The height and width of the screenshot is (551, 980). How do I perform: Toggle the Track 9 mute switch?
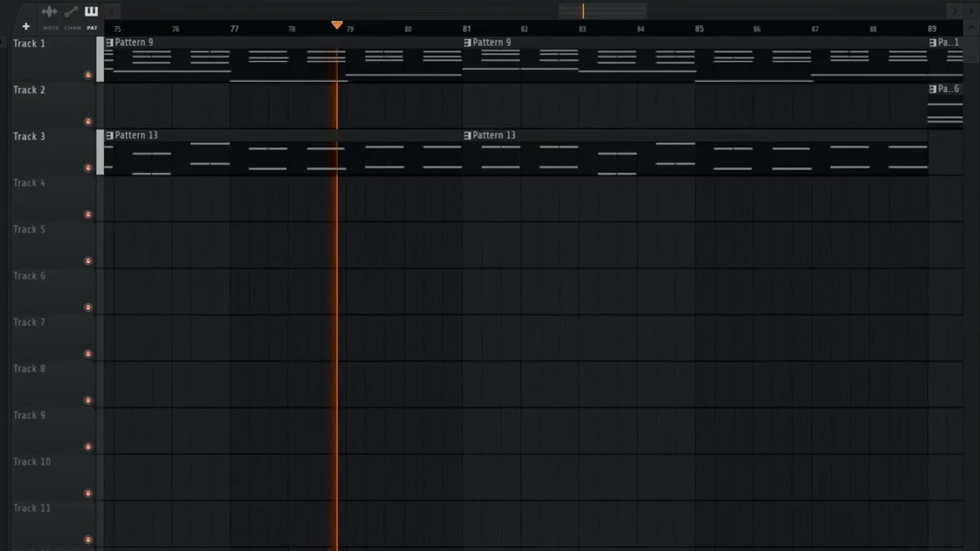88,447
